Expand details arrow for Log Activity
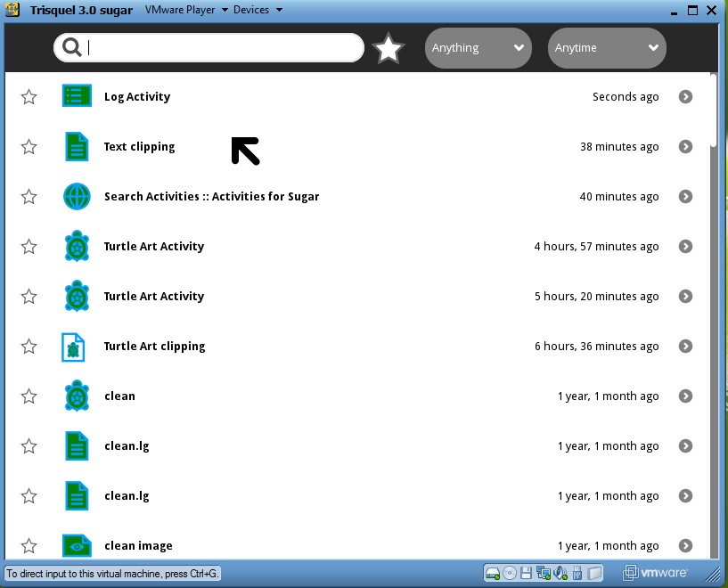This screenshot has height=588, width=728. coord(685,97)
